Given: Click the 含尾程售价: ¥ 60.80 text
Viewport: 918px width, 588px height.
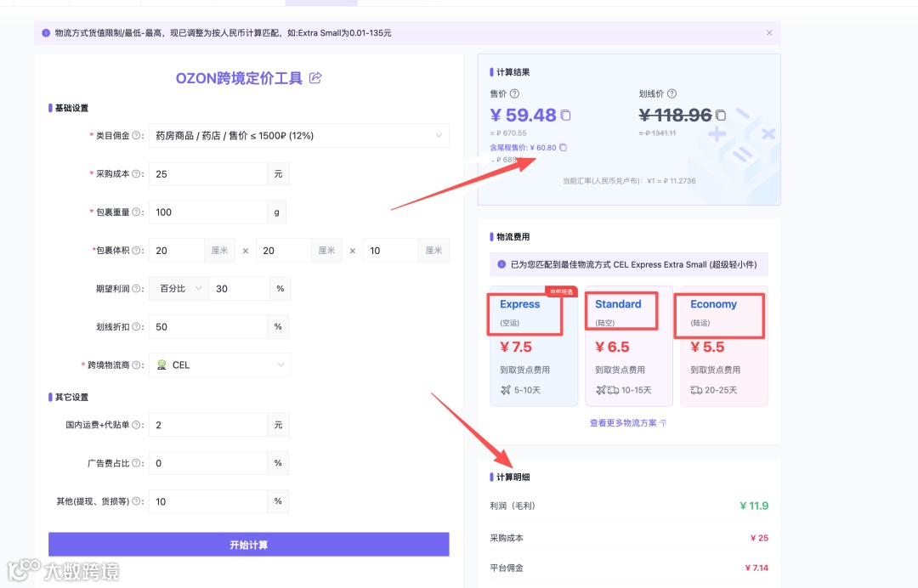Looking at the screenshot, I should 523,148.
